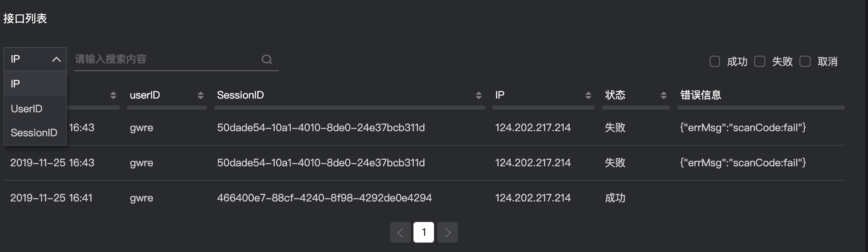Sort table by userID column arrows
Image resolution: width=868 pixels, height=252 pixels.
tap(200, 95)
